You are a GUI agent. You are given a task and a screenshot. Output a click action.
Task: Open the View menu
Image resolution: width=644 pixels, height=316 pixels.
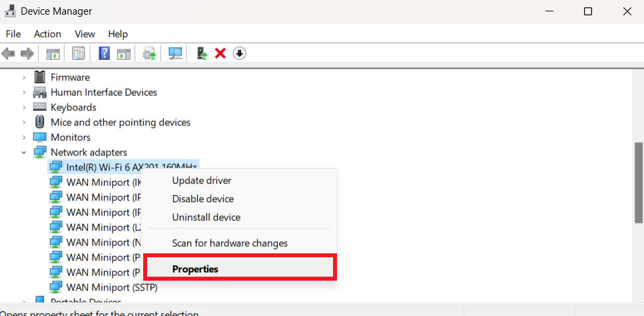coord(85,34)
